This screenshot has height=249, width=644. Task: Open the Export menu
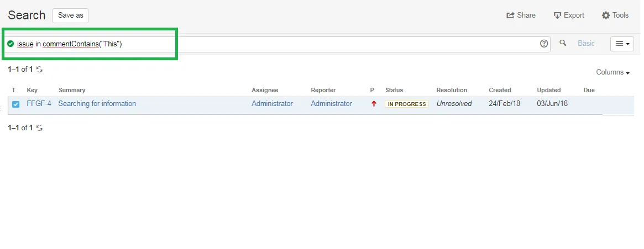[569, 15]
